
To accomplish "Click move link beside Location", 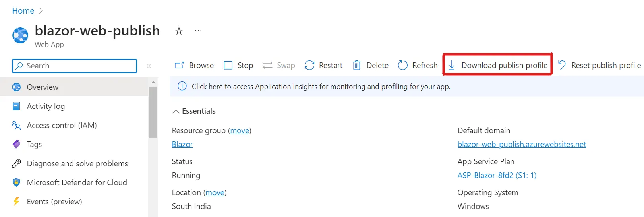I will coord(215,192).
